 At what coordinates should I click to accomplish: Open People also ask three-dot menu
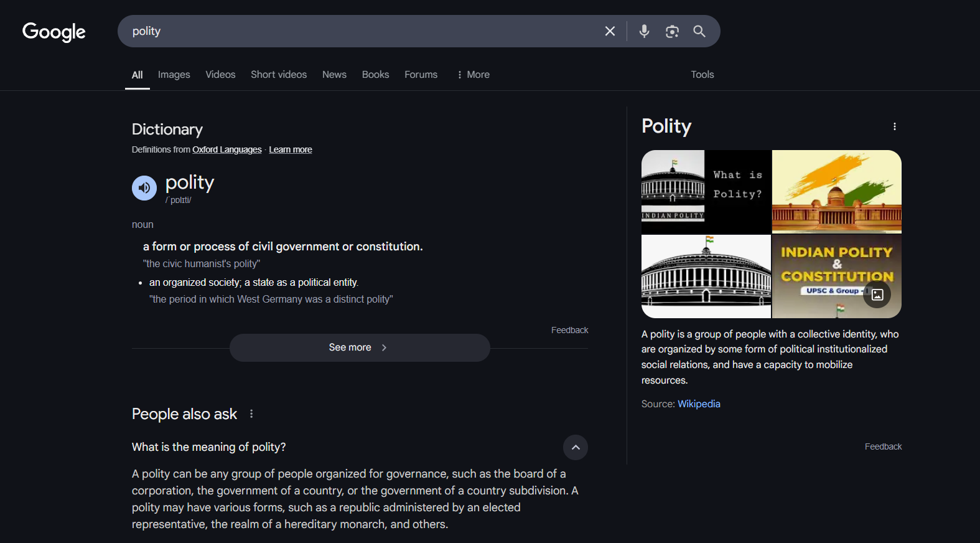click(251, 413)
